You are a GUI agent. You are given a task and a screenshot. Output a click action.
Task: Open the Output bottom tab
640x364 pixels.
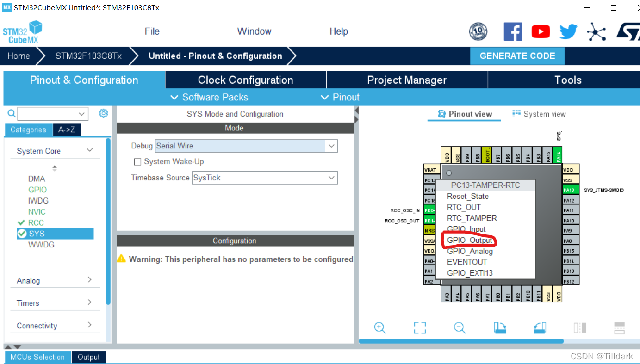pos(88,357)
